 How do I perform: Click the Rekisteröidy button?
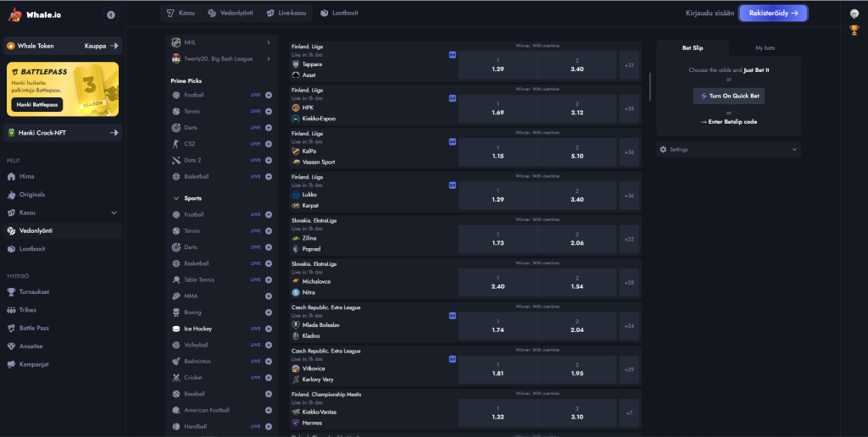click(772, 14)
